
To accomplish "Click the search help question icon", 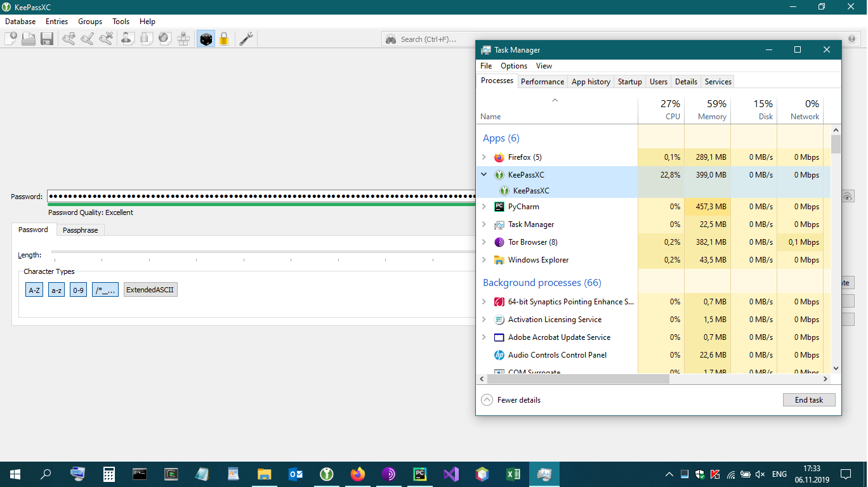I will [852, 39].
